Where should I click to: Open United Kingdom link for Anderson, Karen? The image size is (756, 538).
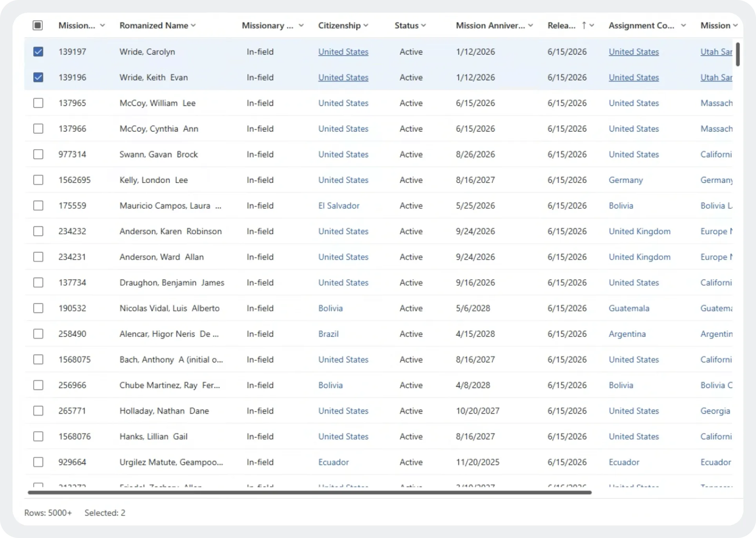point(639,231)
